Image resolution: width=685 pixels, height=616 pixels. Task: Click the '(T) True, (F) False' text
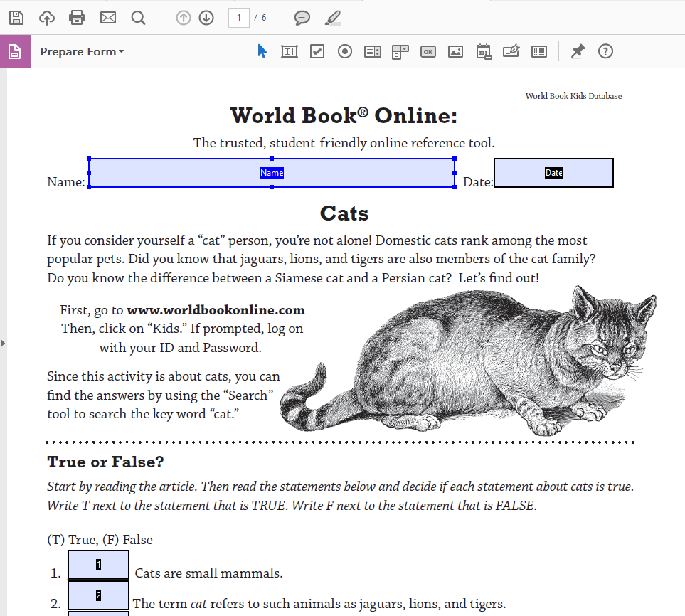(100, 540)
